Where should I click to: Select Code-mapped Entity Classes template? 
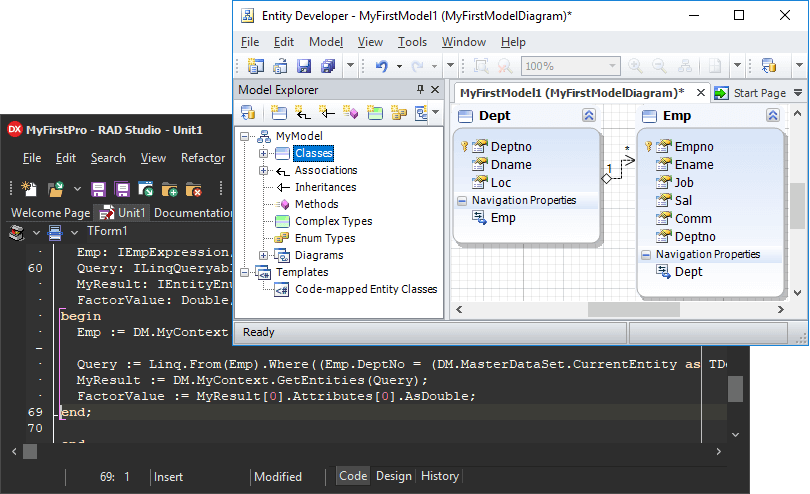tap(365, 289)
